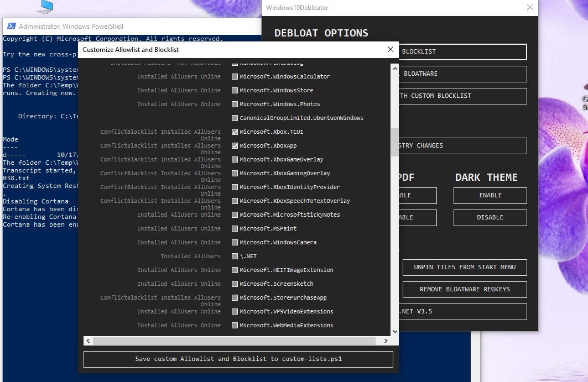Click the horizontal scrollbar left arrow

[x=88, y=341]
